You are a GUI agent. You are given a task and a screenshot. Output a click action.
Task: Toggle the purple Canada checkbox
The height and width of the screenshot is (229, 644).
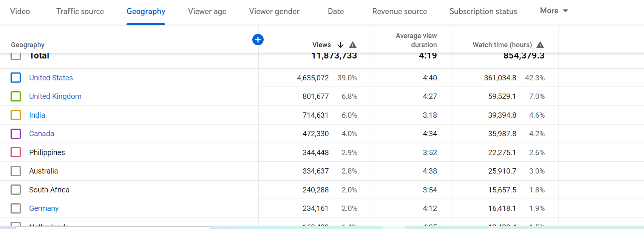(16, 134)
